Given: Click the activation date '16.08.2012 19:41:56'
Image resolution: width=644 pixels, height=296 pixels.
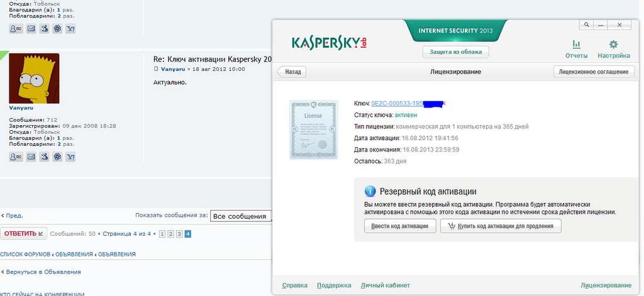Looking at the screenshot, I should (430, 138).
